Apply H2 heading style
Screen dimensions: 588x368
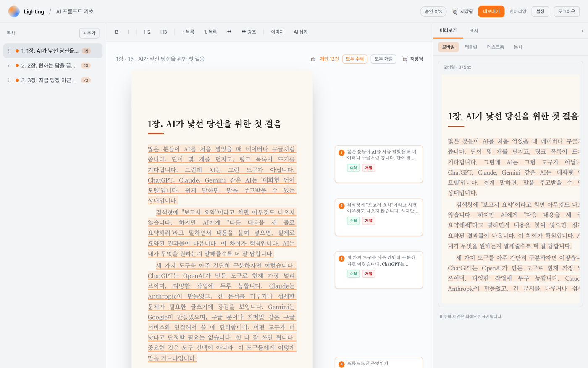[x=147, y=32]
